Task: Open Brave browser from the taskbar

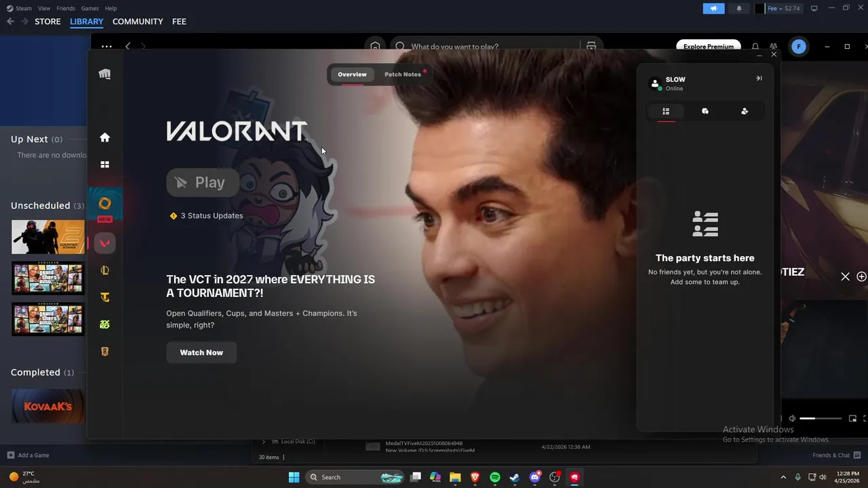Action: click(475, 477)
